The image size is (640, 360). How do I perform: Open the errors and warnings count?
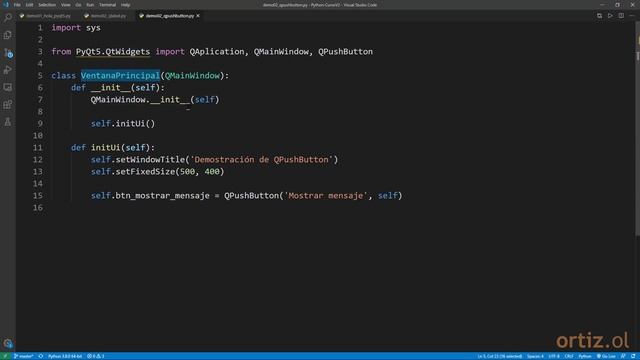(x=96, y=356)
